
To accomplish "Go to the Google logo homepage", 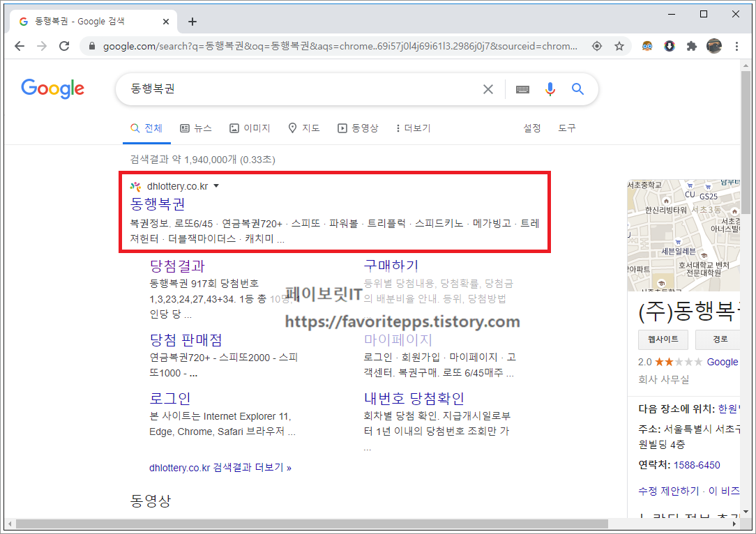I will [x=52, y=89].
